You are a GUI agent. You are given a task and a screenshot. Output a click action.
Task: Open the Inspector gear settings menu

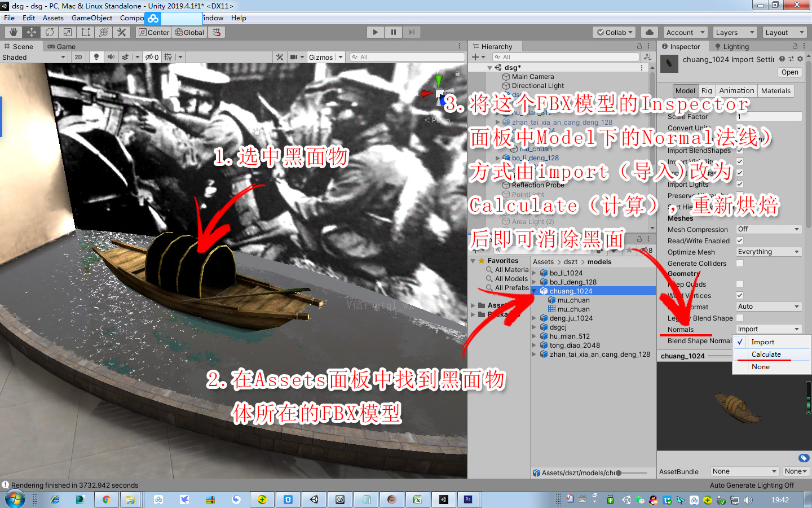[x=800, y=59]
